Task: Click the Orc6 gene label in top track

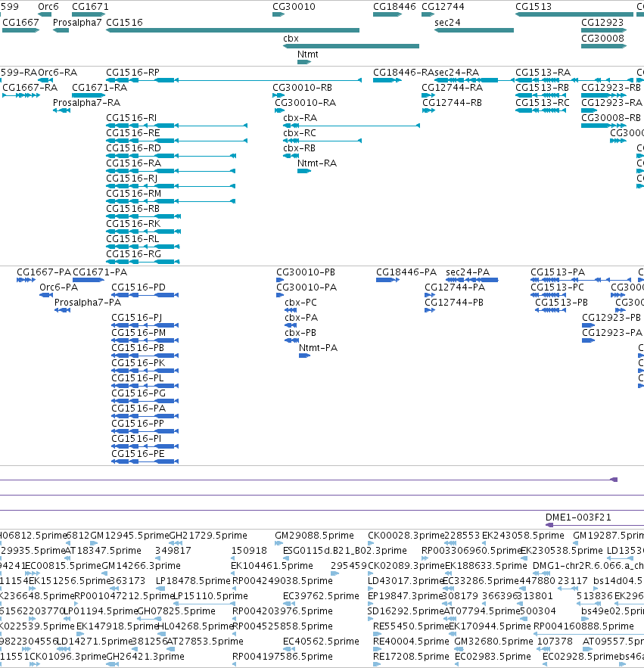Action: point(48,7)
